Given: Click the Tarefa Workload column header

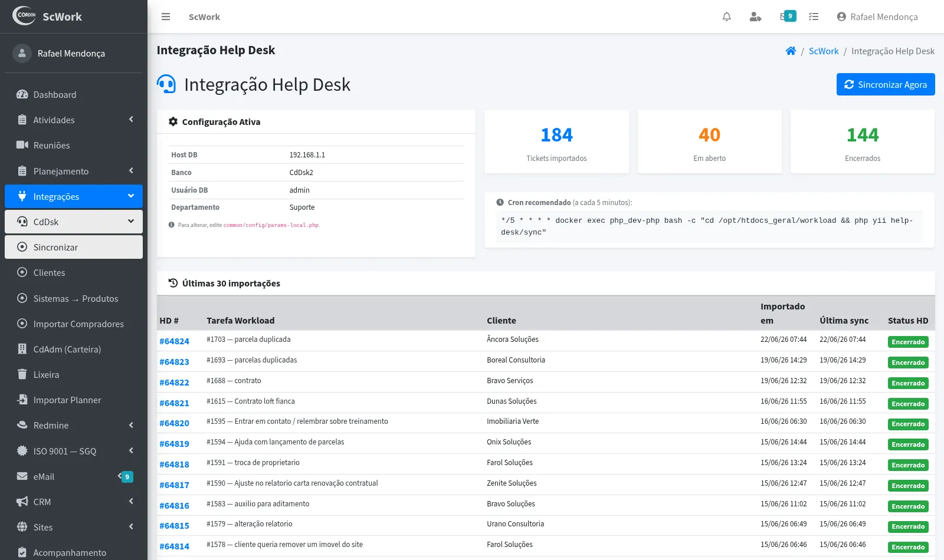Looking at the screenshot, I should click(240, 321).
